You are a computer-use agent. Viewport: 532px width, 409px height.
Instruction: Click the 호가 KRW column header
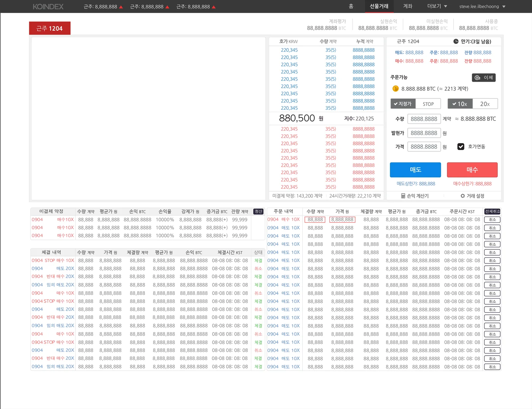tap(288, 41)
